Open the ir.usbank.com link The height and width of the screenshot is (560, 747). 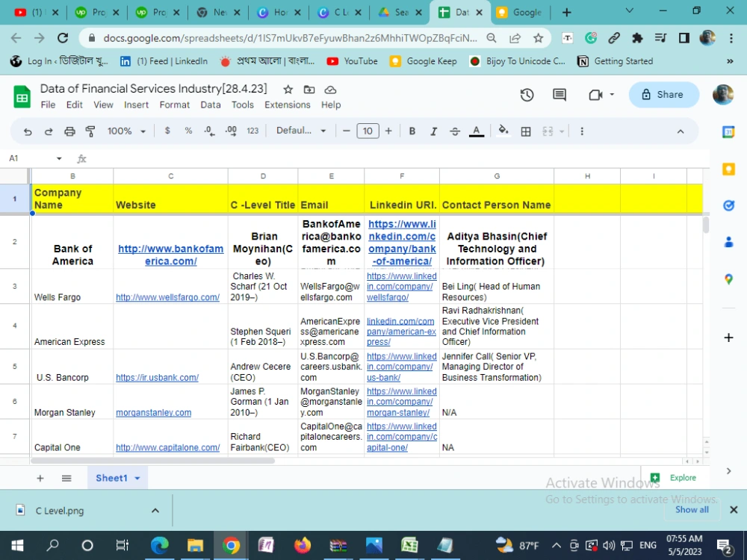157,378
